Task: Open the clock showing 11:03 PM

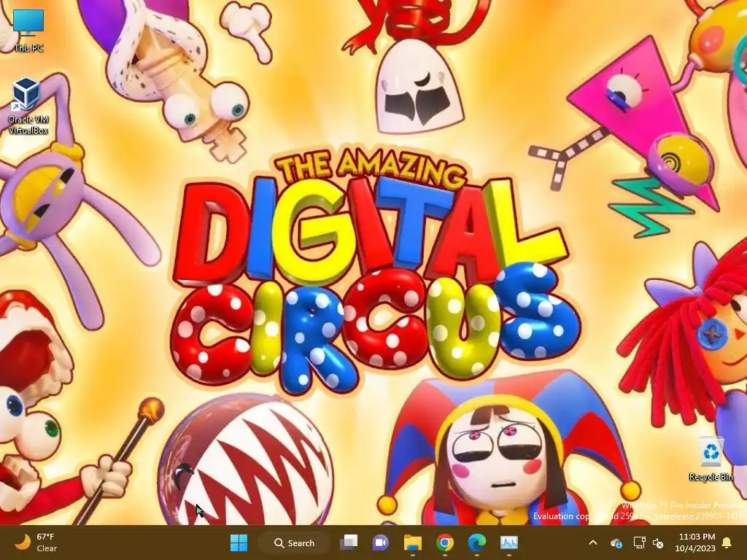Action: [695, 542]
